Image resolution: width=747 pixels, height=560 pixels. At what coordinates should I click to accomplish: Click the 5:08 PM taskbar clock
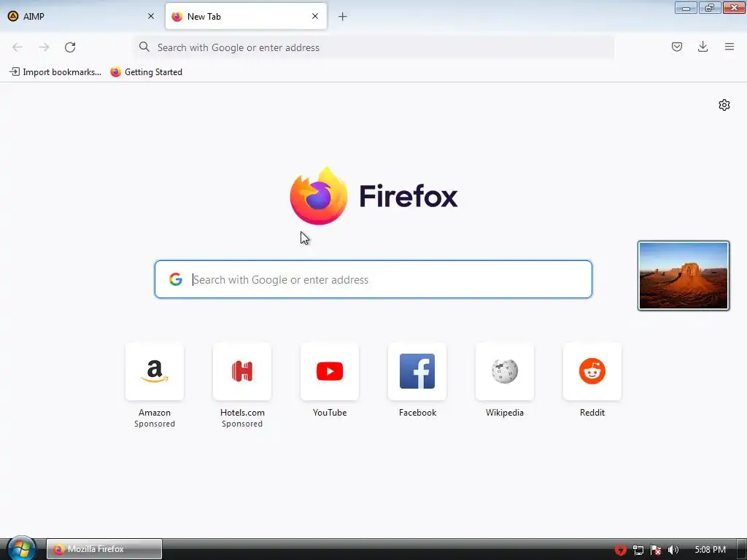(710, 550)
